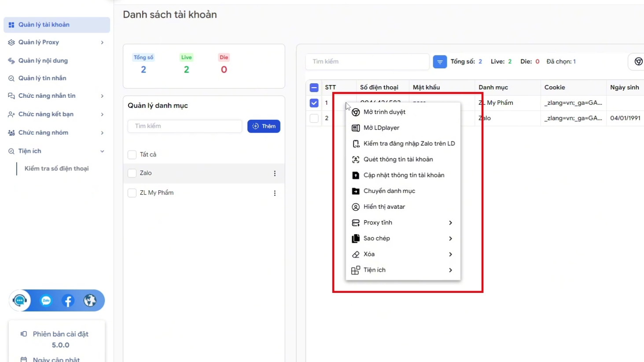
Task: Open the three-dot menu for ZL Mỹ Phẩm
Action: (275, 193)
